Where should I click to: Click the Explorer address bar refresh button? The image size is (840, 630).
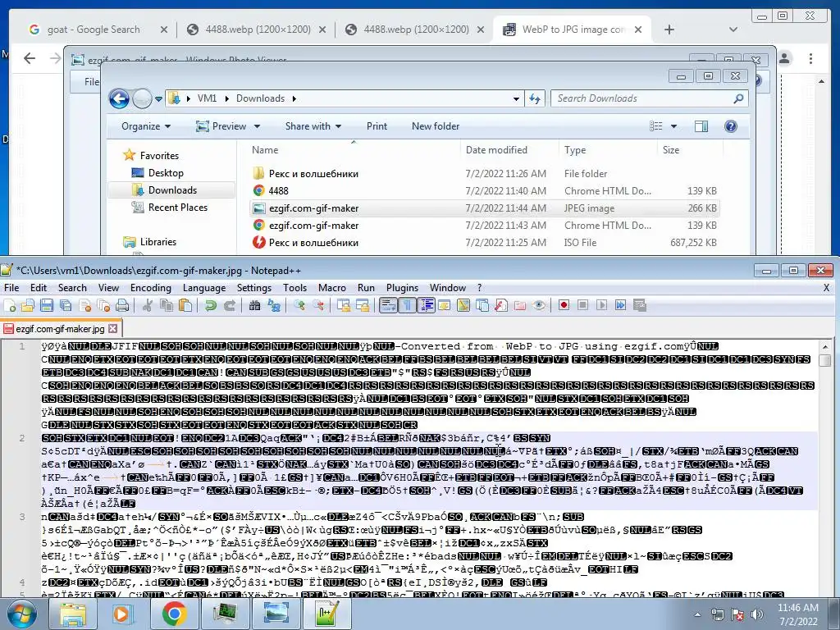point(535,98)
